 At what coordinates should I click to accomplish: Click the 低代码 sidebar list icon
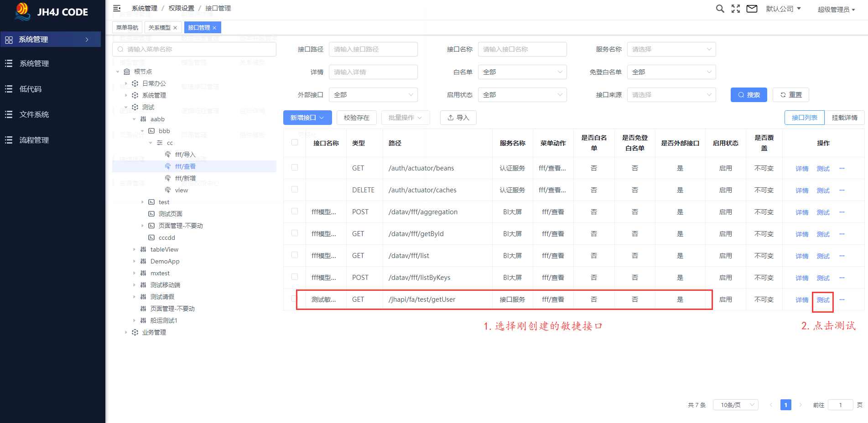pos(9,89)
